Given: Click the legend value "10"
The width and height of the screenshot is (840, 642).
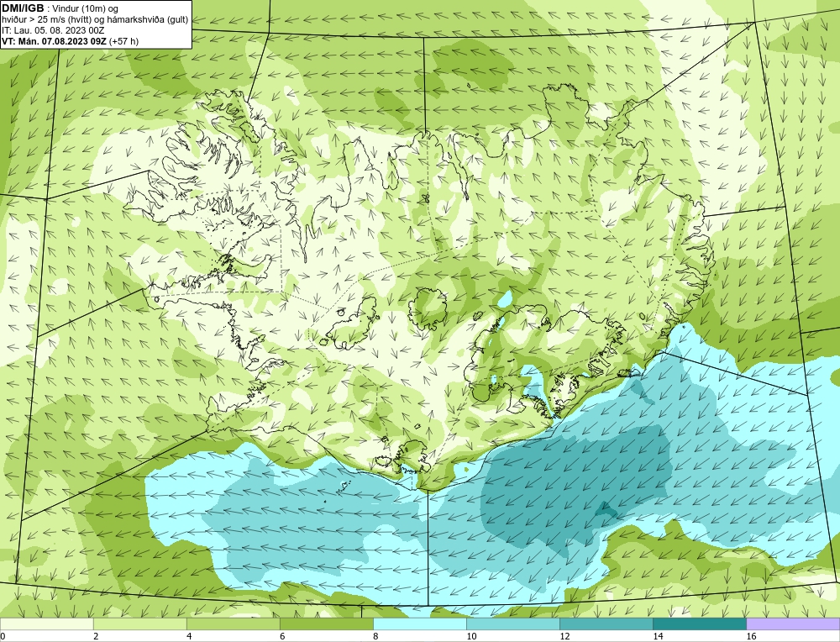Looking at the screenshot, I should (471, 636).
